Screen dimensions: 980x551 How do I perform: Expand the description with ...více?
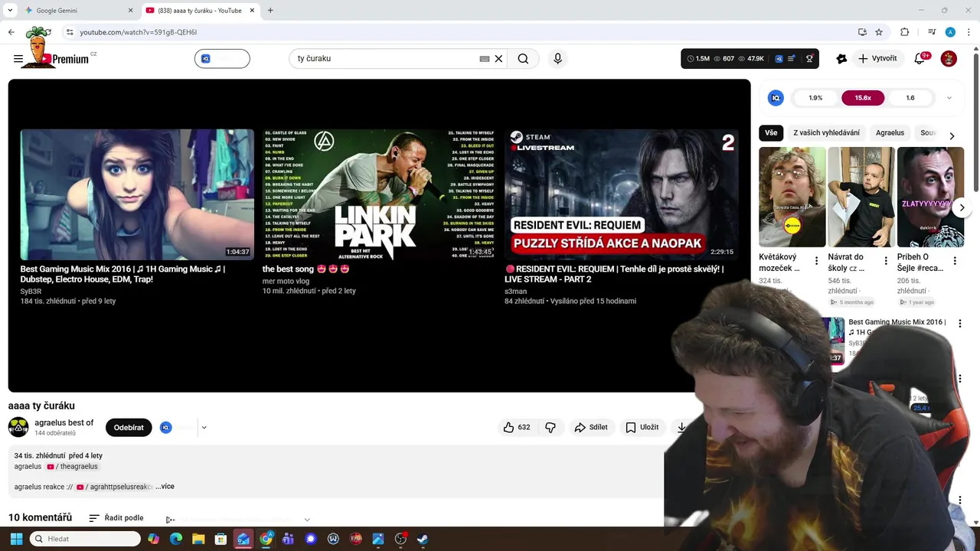[x=165, y=487]
